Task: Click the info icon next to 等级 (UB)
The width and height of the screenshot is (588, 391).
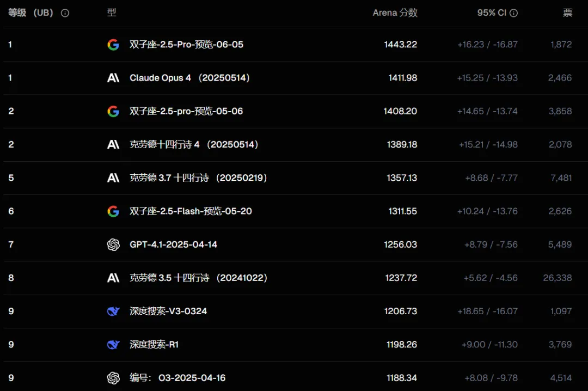Action: point(65,13)
